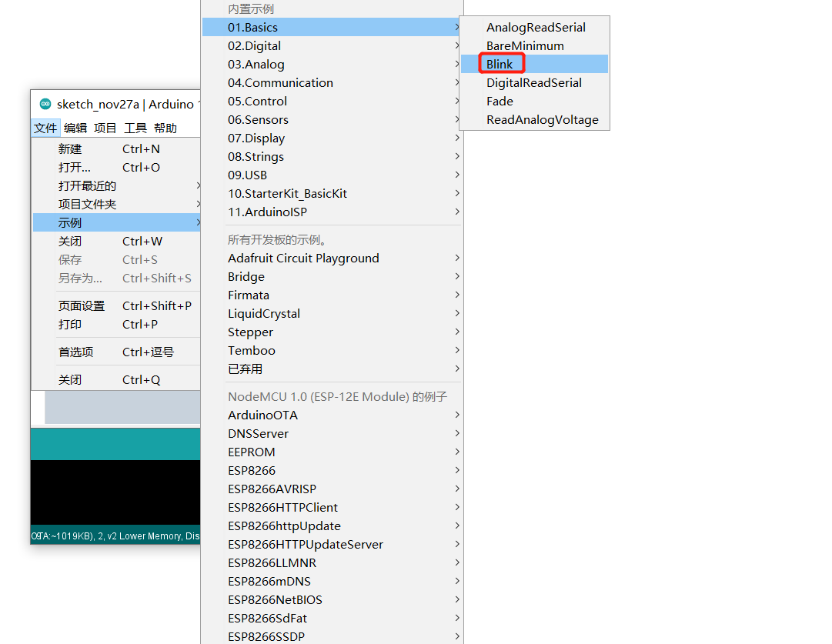The image size is (832, 644).
Task: Open the 工具 menu
Action: pos(135,128)
